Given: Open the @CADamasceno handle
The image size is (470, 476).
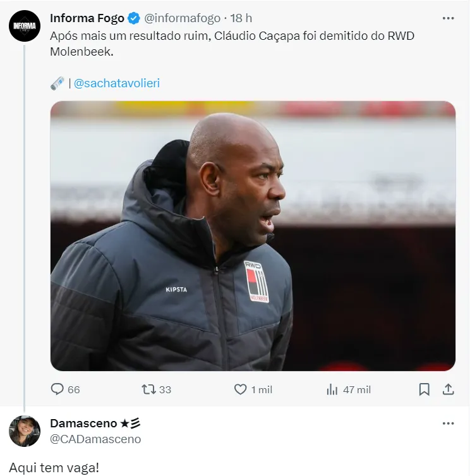Looking at the screenshot, I should point(95,439).
